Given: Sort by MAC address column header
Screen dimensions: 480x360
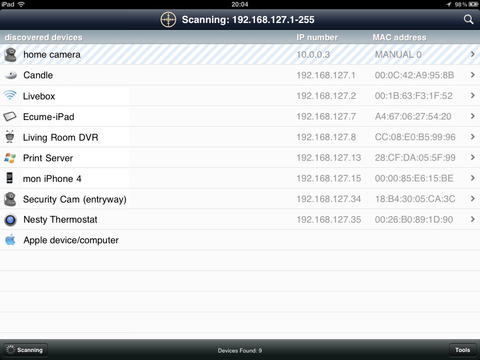Looking at the screenshot, I should pyautogui.click(x=399, y=37).
